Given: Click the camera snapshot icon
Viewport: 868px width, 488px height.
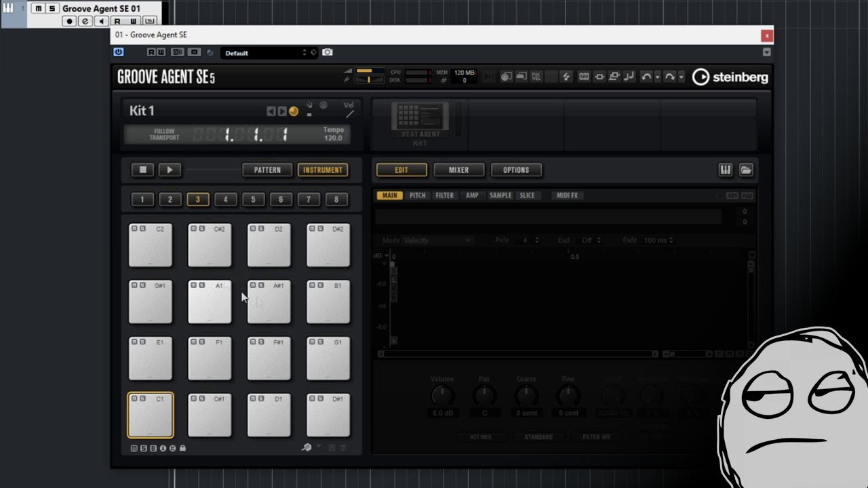Looking at the screenshot, I should pyautogui.click(x=328, y=52).
